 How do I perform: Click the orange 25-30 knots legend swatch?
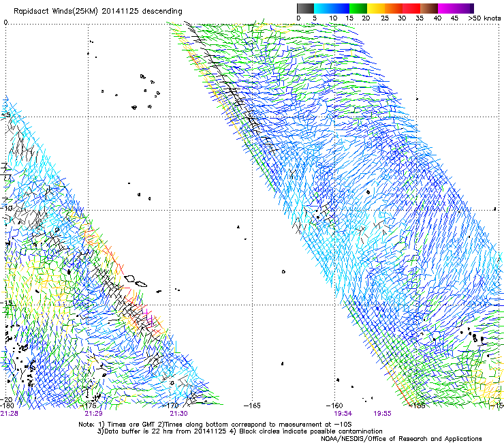[x=394, y=8]
